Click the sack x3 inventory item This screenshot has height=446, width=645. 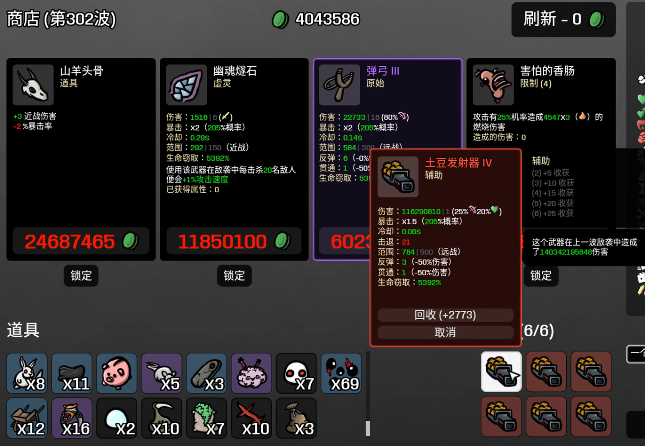(296, 418)
